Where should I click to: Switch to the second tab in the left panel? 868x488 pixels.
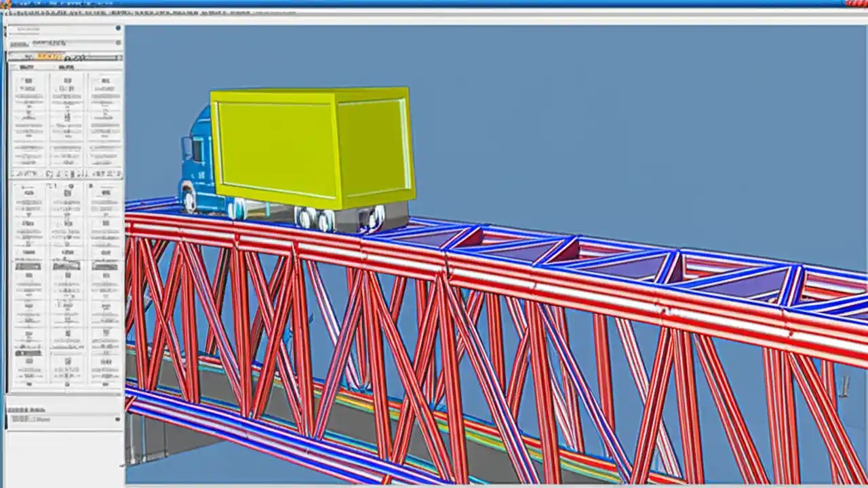(68, 66)
